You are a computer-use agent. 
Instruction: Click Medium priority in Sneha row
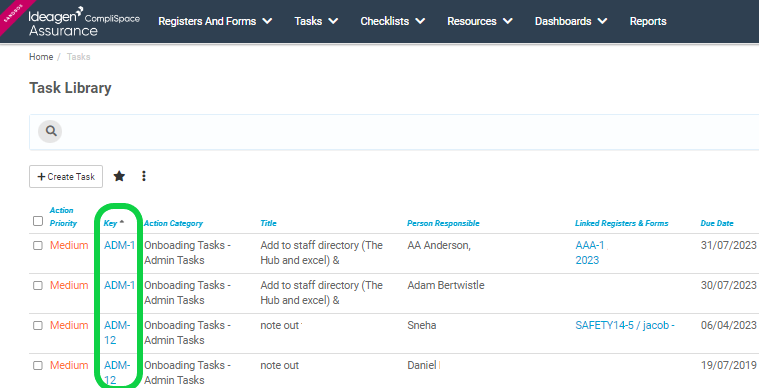[x=69, y=325]
